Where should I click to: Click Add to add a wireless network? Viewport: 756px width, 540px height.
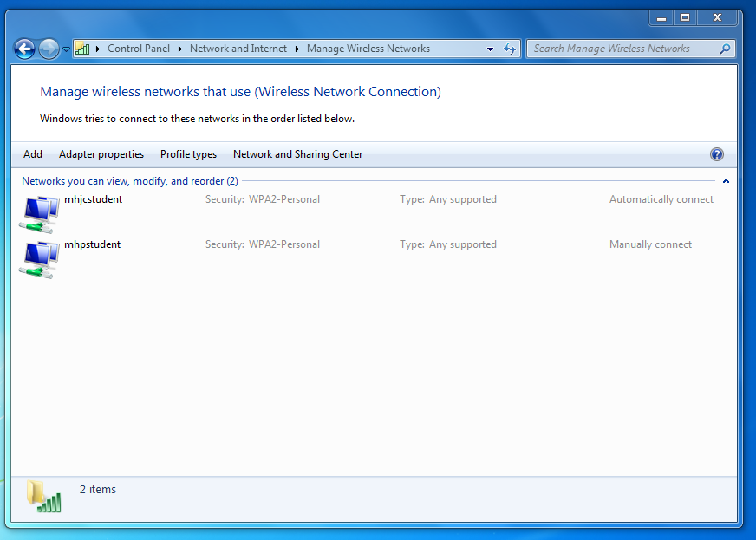[33, 154]
